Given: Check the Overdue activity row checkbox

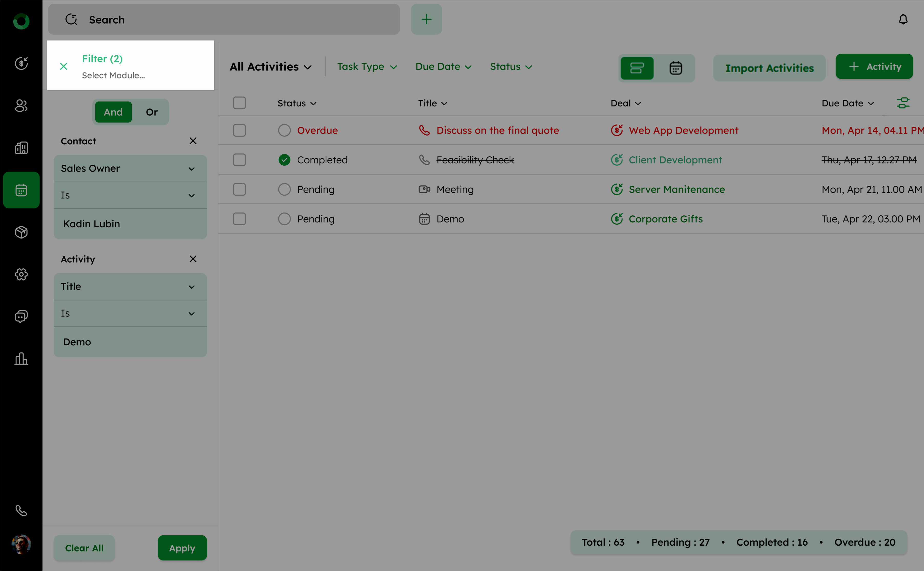Looking at the screenshot, I should click(x=239, y=130).
